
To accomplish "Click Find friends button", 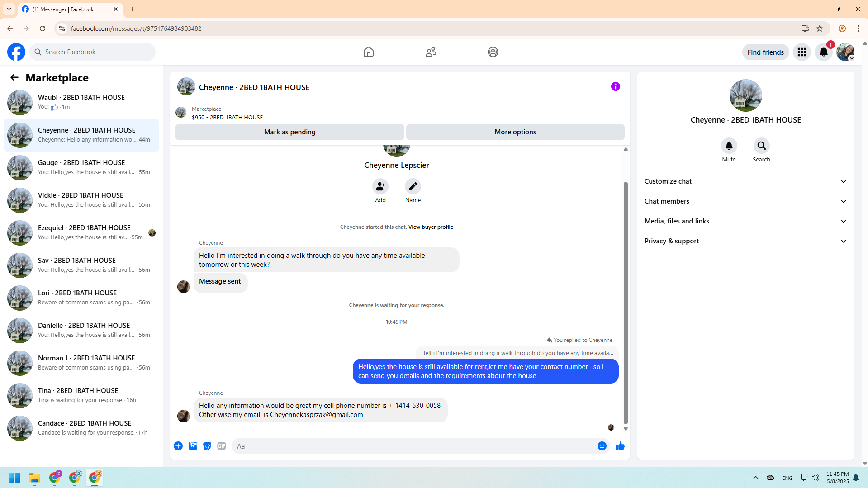I will coord(765,52).
